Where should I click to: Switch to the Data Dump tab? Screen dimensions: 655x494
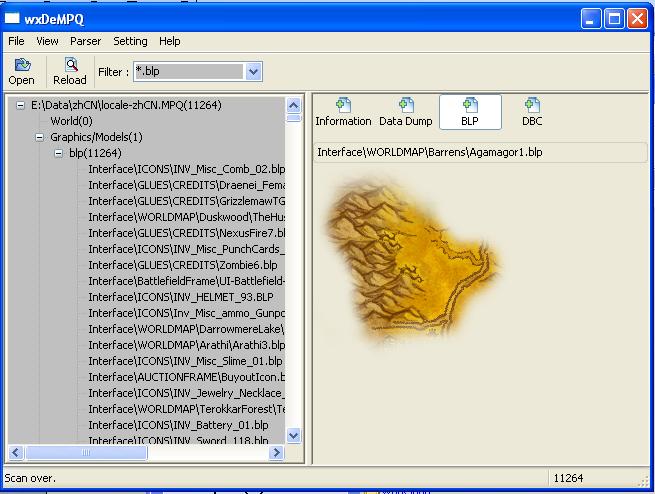(406, 112)
